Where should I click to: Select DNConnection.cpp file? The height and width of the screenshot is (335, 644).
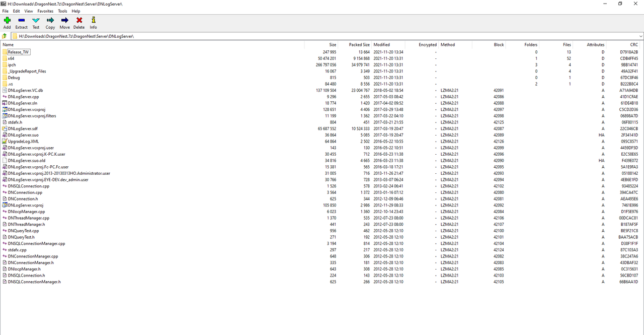[x=25, y=192]
